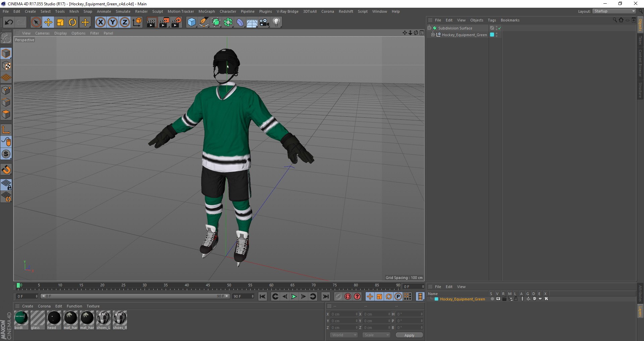Viewport: 644px width, 341px height.
Task: Click Make Editable icon in left sidebar
Action: (6, 38)
